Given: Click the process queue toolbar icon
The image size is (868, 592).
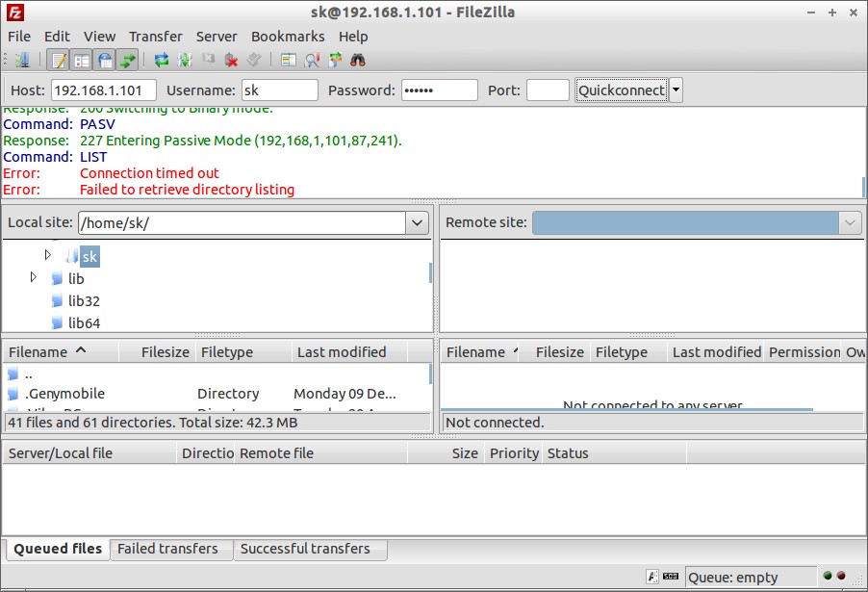Looking at the screenshot, I should click(185, 60).
